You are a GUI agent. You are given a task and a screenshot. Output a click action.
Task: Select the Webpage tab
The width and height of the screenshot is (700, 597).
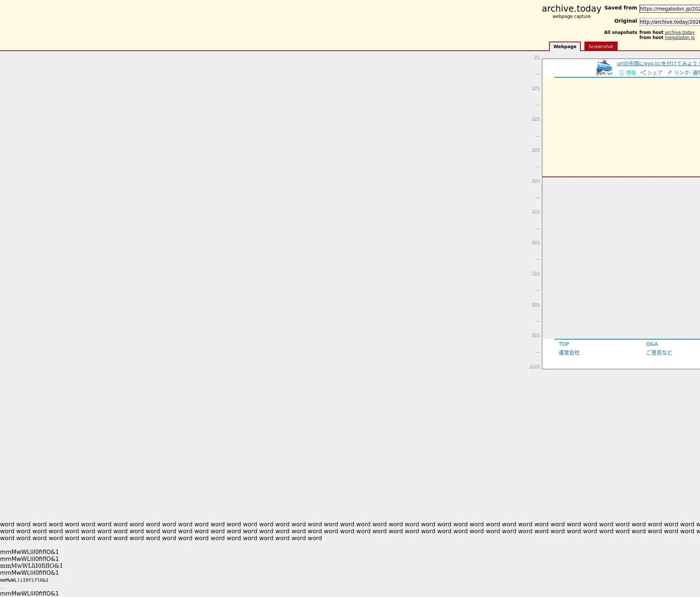pyautogui.click(x=564, y=46)
